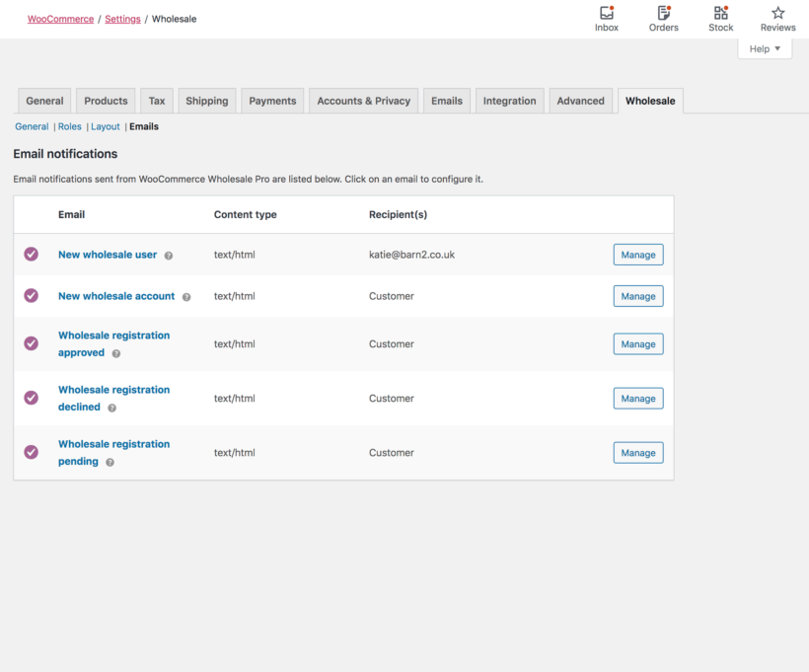
Task: Switch to the Payments tab
Action: click(272, 100)
